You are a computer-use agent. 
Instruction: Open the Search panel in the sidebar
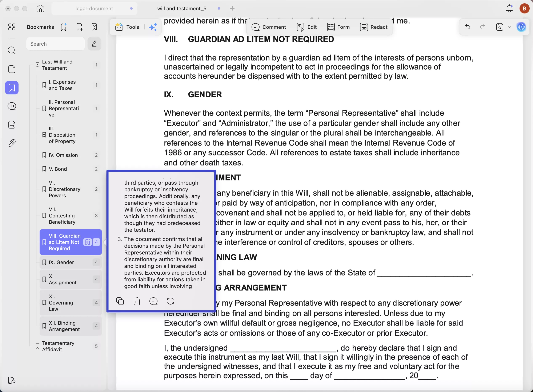pos(11,50)
